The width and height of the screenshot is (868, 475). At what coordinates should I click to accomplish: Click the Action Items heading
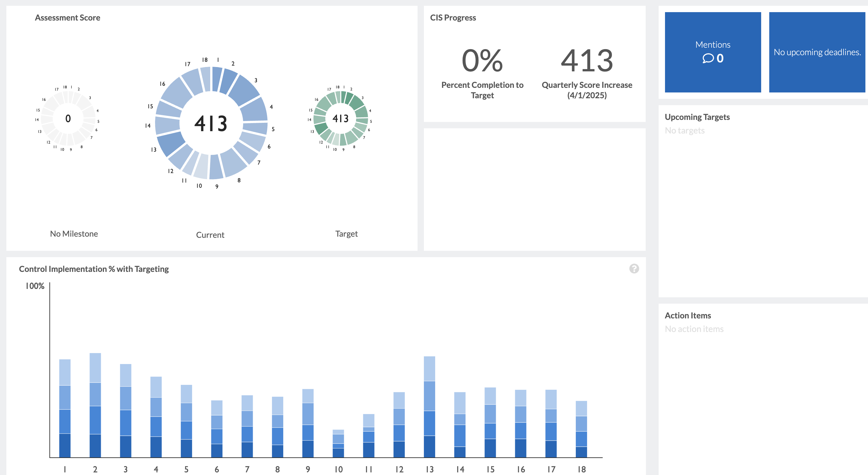point(688,315)
